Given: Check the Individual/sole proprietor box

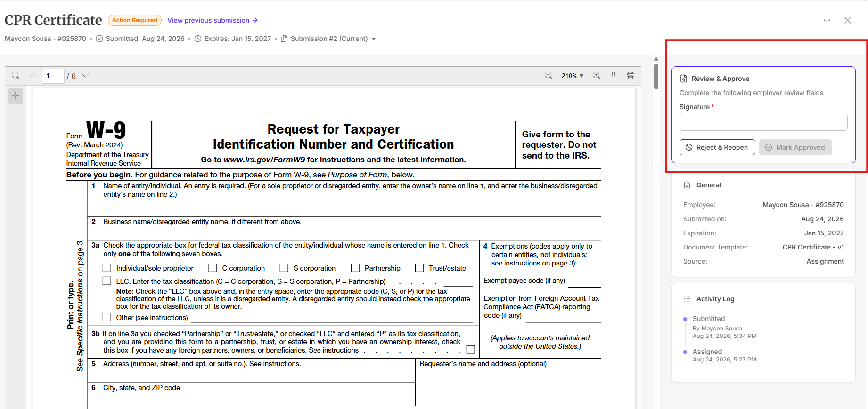Looking at the screenshot, I should coord(107,268).
